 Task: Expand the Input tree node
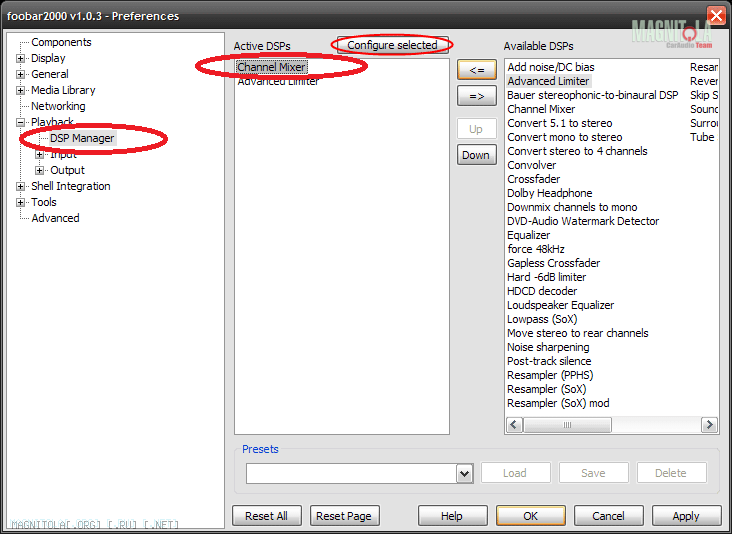[40, 155]
